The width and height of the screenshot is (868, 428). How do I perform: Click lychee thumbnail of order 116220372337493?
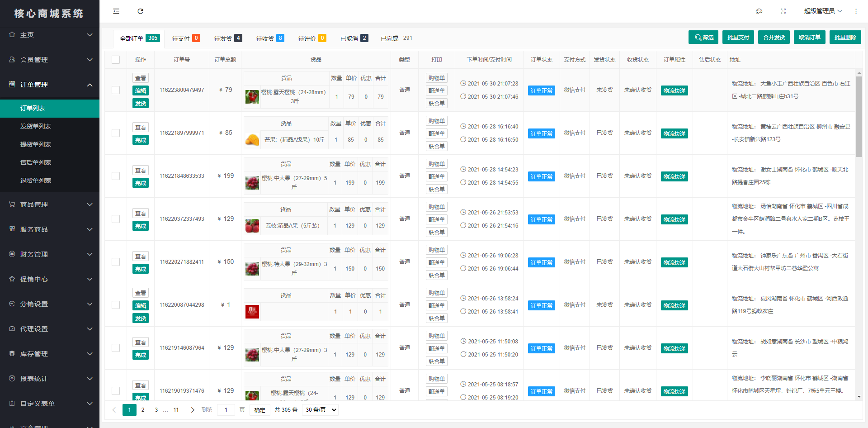pyautogui.click(x=252, y=226)
